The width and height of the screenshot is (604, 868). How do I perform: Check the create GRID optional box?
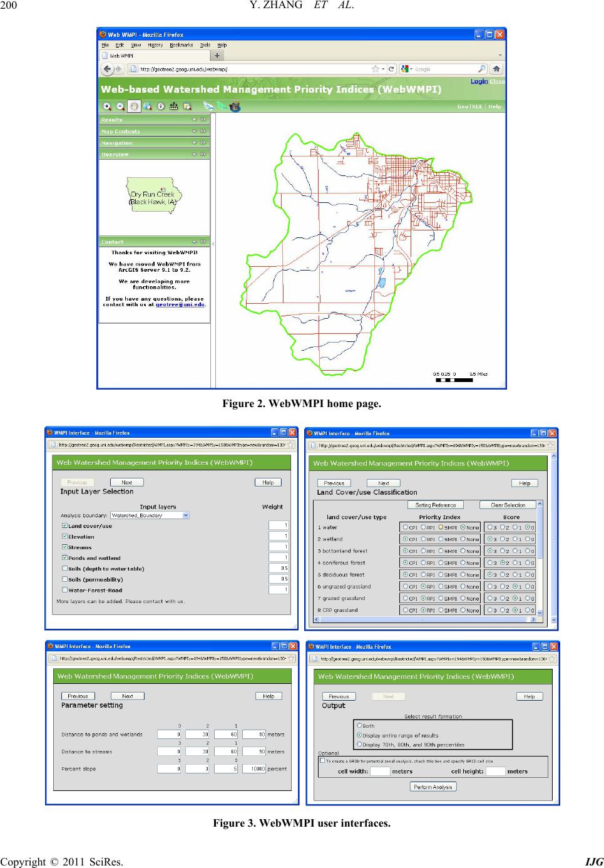pos(322,760)
